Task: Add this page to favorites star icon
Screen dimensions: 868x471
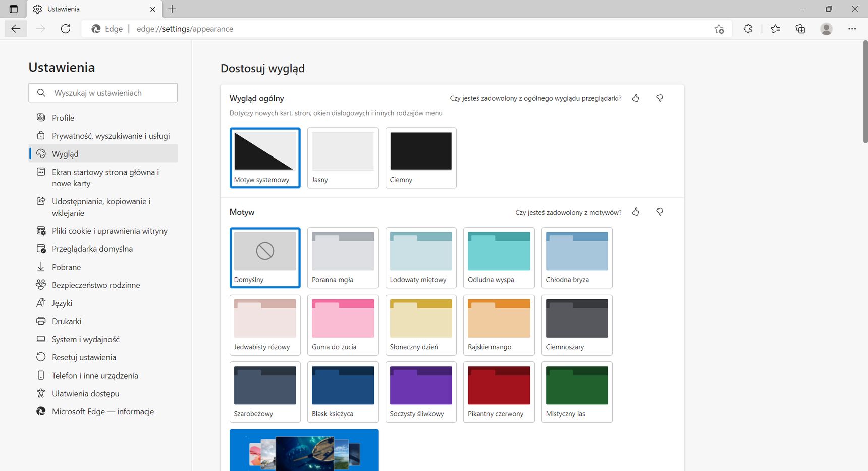Action: coord(719,29)
